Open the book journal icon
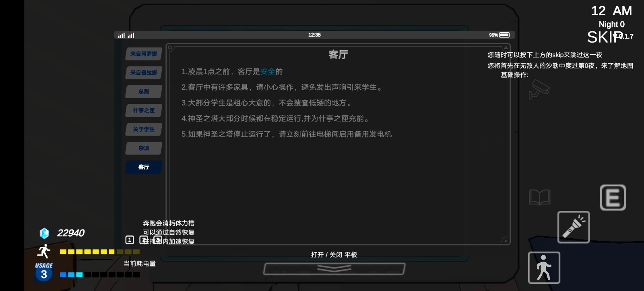 [x=539, y=197]
